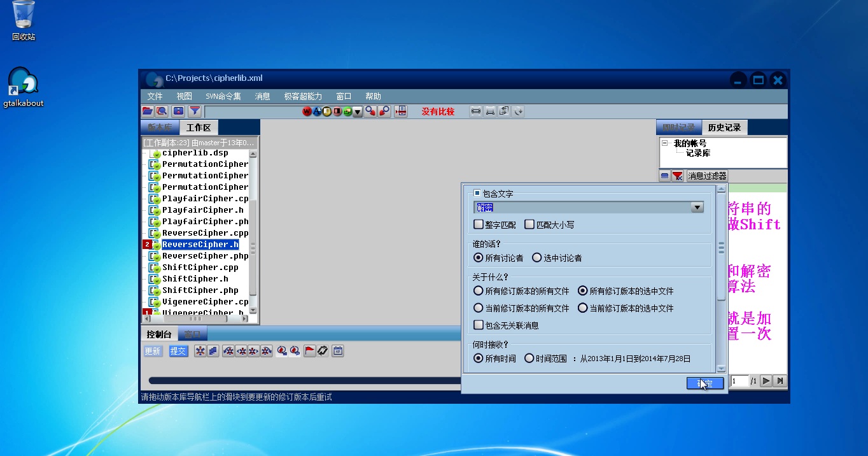This screenshot has width=868, height=456.
Task: Open the 视图 menu
Action: click(x=184, y=97)
